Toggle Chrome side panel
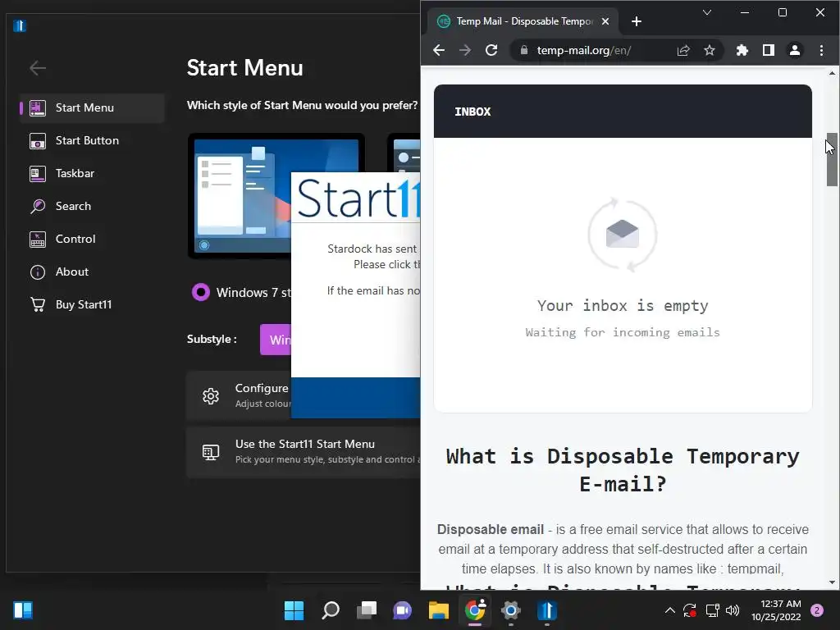Viewport: 840px width, 630px height. [x=768, y=50]
